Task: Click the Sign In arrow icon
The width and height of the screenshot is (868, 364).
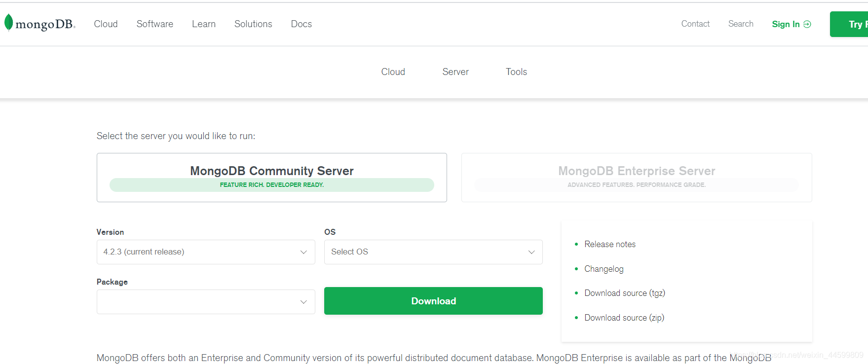Action: [807, 24]
